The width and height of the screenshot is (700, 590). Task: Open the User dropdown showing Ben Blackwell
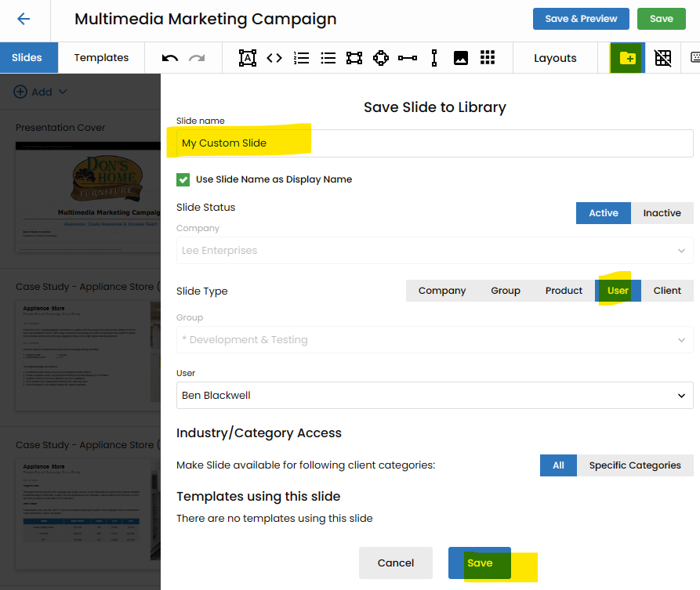pos(434,396)
